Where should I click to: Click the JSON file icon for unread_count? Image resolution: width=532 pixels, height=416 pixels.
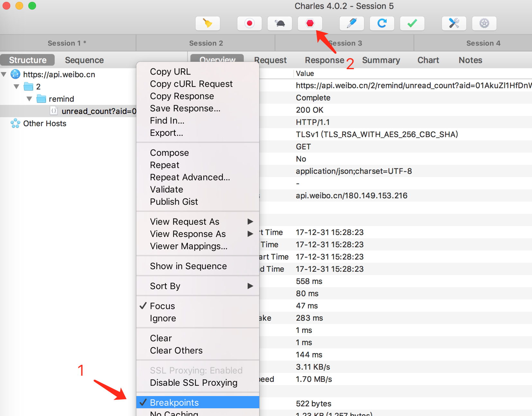54,111
